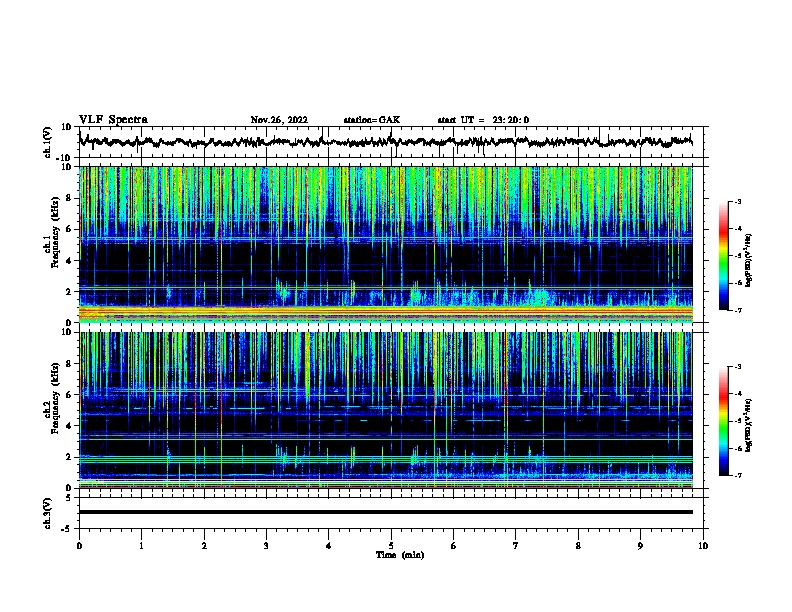The image size is (792, 612).
Task: Select the ch.1(V) axis label of the top waveform
Action: point(48,142)
